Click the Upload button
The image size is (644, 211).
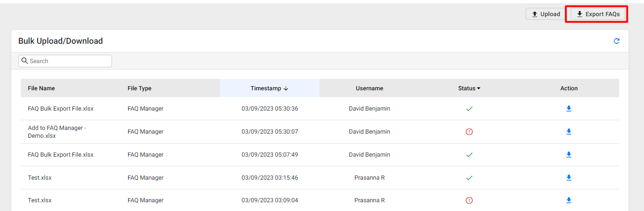point(546,14)
